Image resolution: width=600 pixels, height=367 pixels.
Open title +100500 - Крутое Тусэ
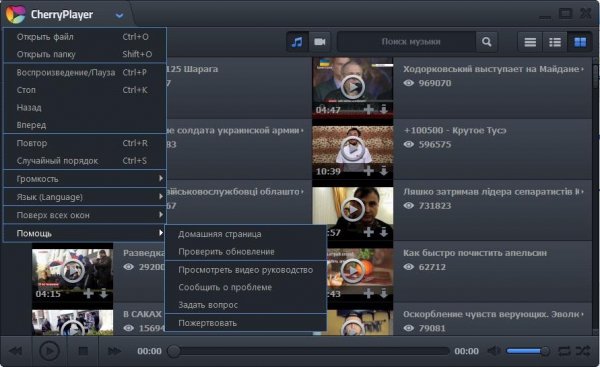point(455,130)
